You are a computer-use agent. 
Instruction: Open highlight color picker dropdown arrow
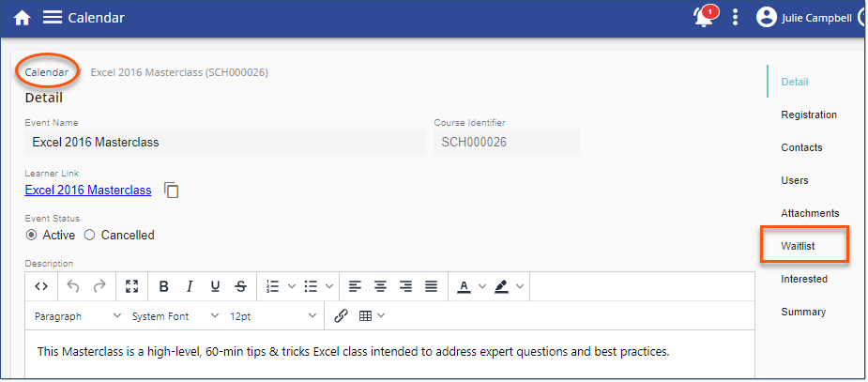point(519,286)
